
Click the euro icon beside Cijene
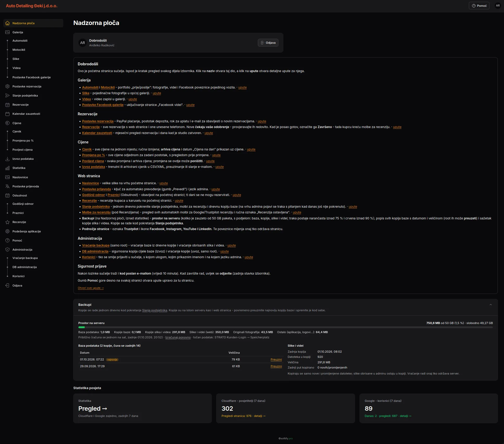tap(8, 123)
